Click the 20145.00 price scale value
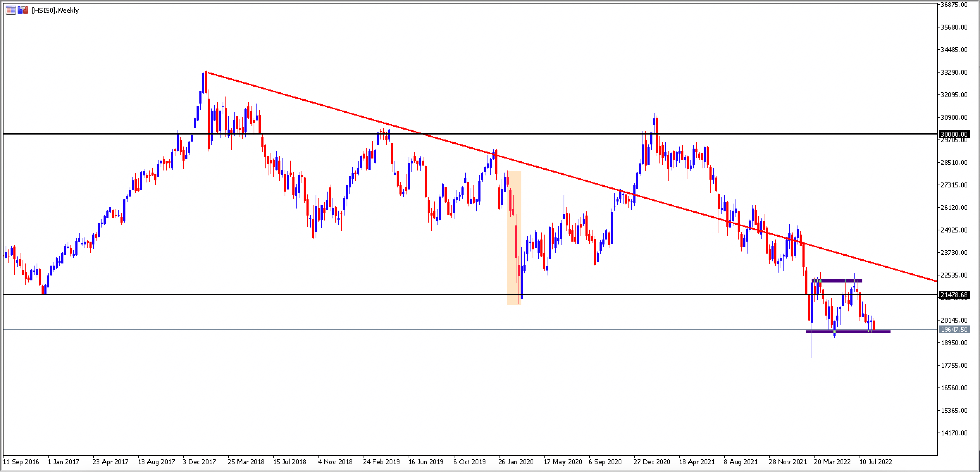The image size is (980, 472). click(954, 320)
